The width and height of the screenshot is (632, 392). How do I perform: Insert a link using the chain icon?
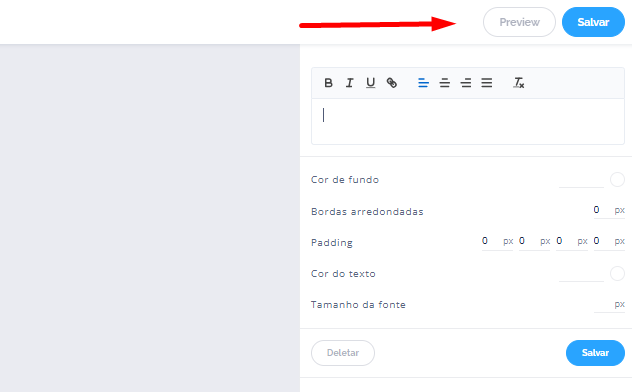tap(392, 83)
